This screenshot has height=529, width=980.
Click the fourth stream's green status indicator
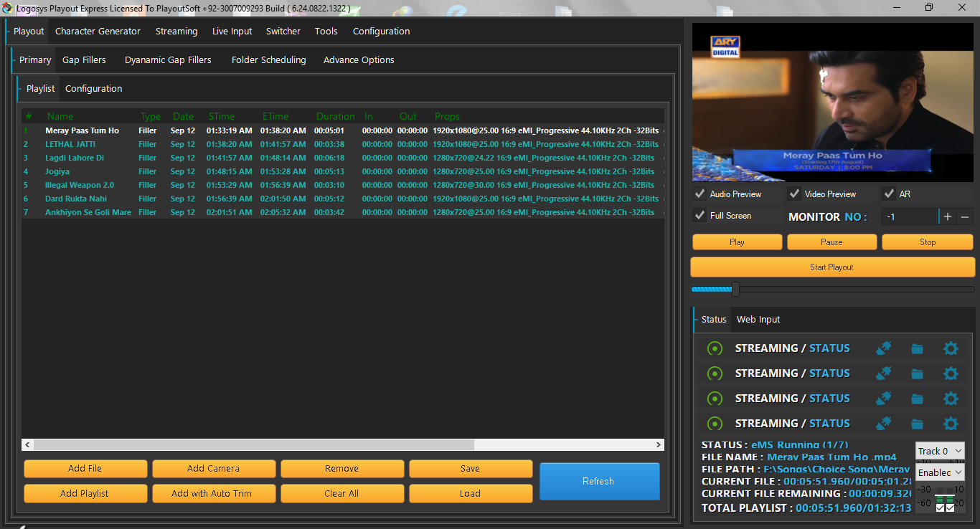pyautogui.click(x=715, y=424)
